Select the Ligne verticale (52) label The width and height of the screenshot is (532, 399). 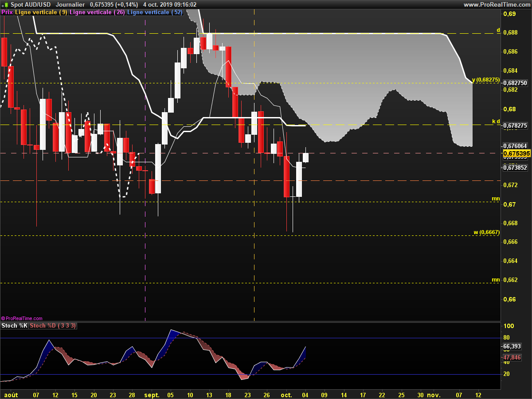155,12
